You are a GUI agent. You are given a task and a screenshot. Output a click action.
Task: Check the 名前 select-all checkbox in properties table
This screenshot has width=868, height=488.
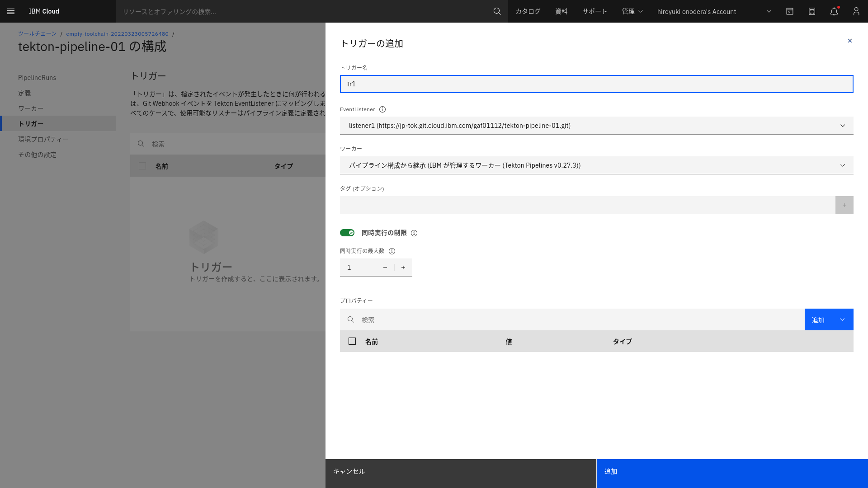coord(353,341)
